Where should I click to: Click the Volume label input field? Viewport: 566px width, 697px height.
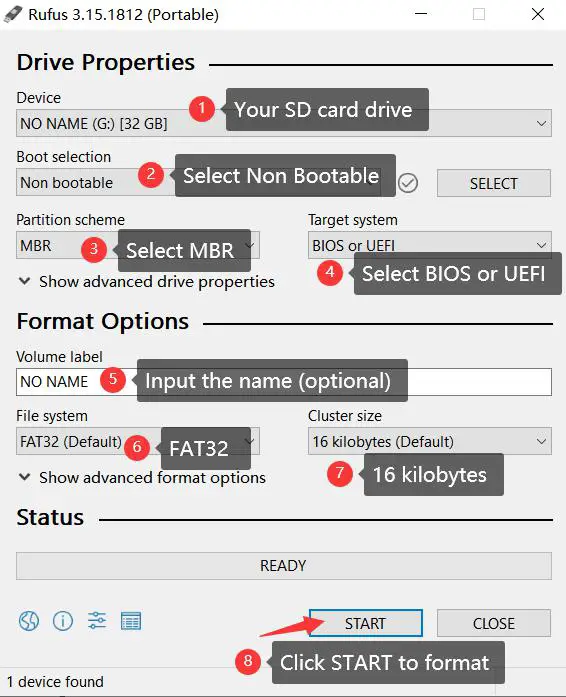pos(284,382)
